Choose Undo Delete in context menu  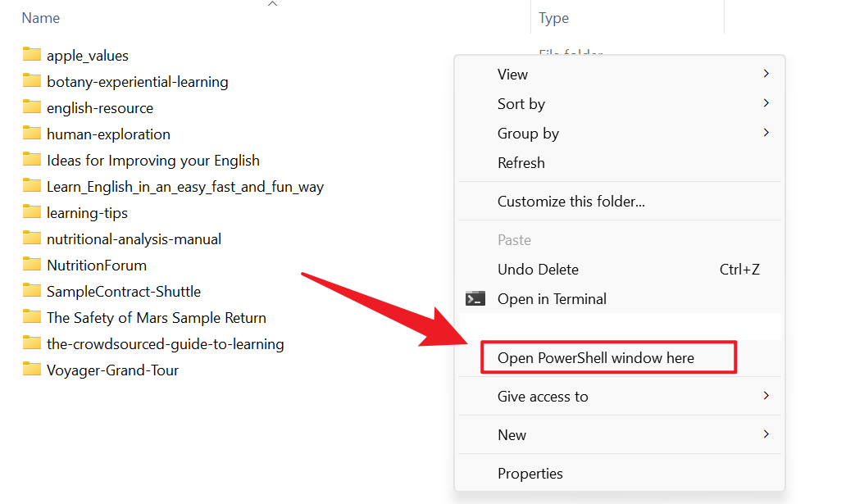point(538,270)
